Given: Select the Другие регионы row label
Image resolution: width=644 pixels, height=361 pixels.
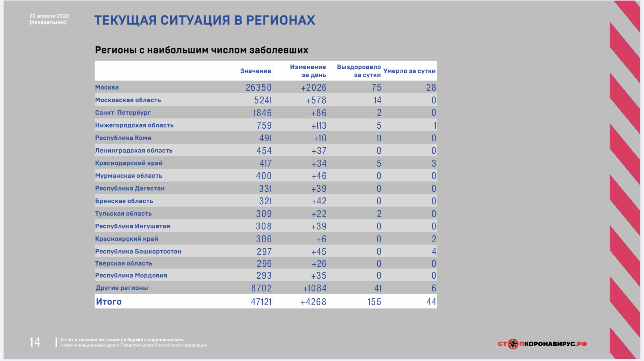Looking at the screenshot, I should coord(122,288).
